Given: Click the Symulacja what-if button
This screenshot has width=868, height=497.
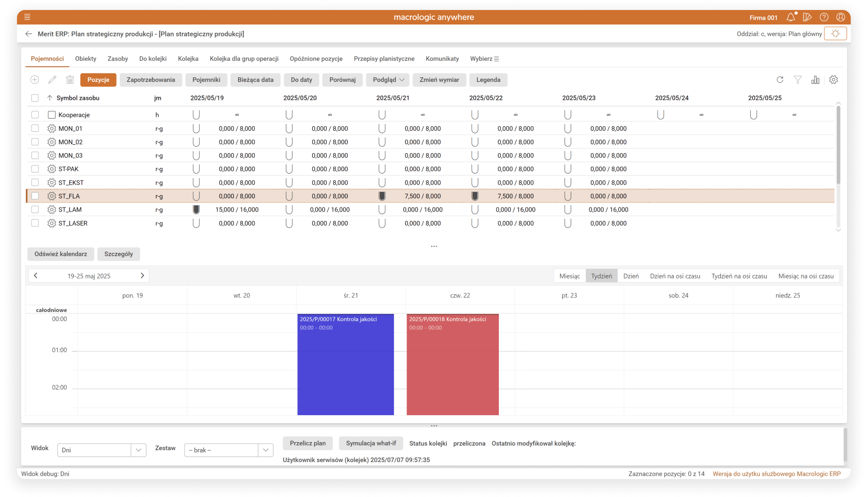Looking at the screenshot, I should [x=371, y=443].
